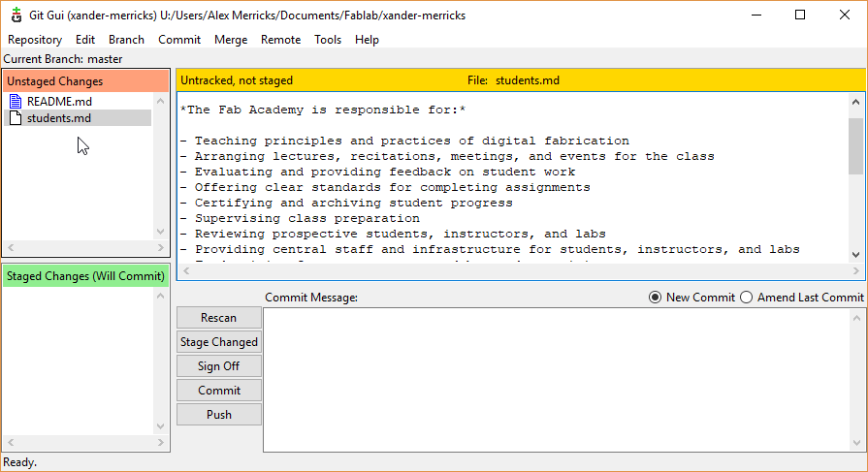The height and width of the screenshot is (472, 868).
Task: Click the diff view scroll-up arrow
Action: pyautogui.click(x=855, y=102)
